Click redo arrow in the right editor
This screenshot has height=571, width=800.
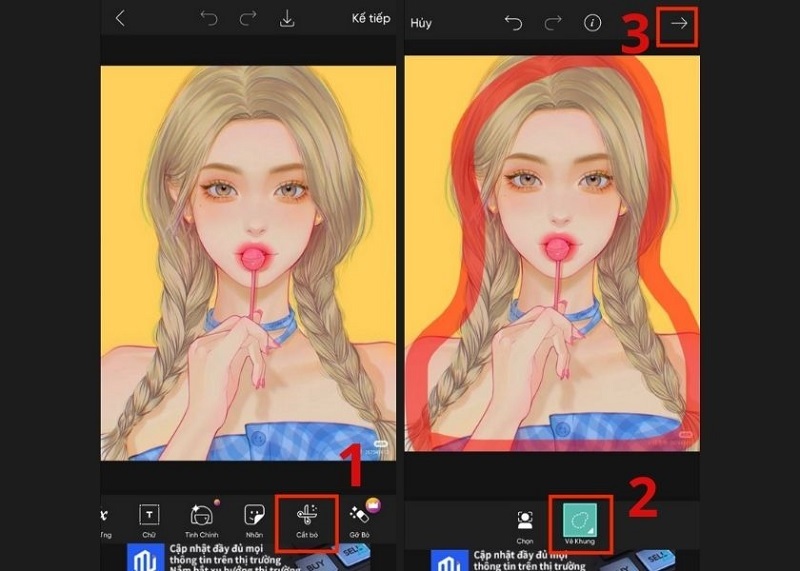coord(553,23)
